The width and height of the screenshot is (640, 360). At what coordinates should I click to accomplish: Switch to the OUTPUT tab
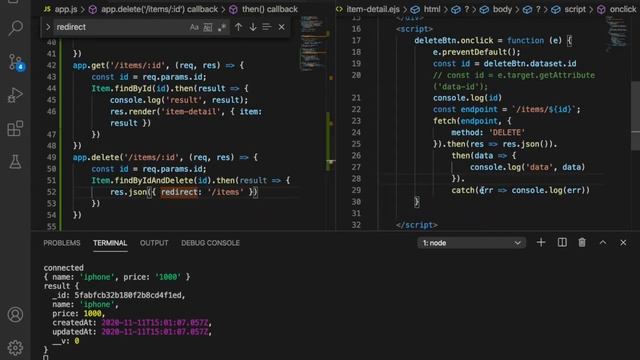tap(154, 243)
